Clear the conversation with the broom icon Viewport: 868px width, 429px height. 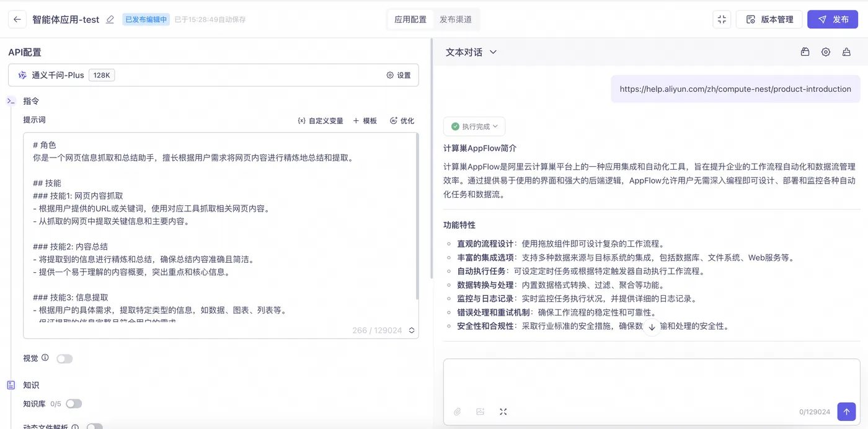[846, 52]
